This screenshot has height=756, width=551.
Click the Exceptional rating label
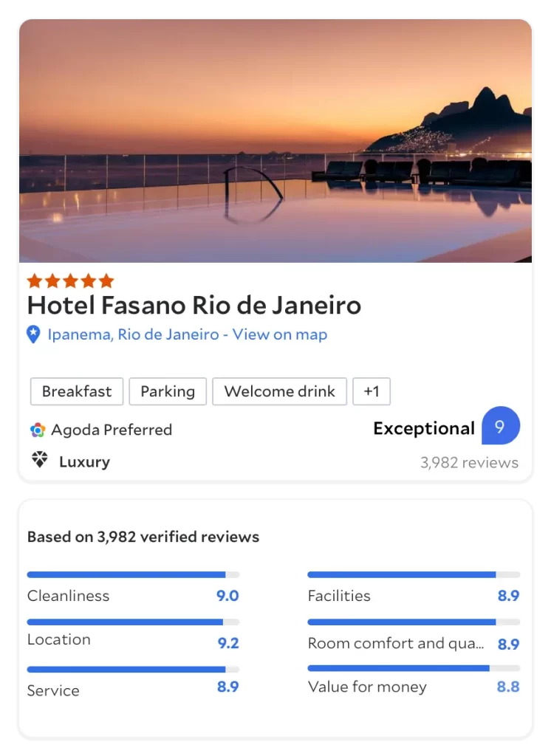[424, 428]
